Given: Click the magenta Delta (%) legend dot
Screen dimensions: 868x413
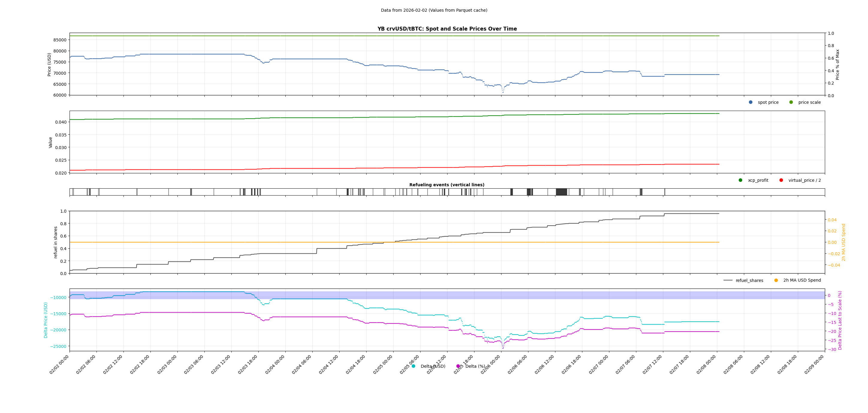Looking at the screenshot, I should (458, 366).
